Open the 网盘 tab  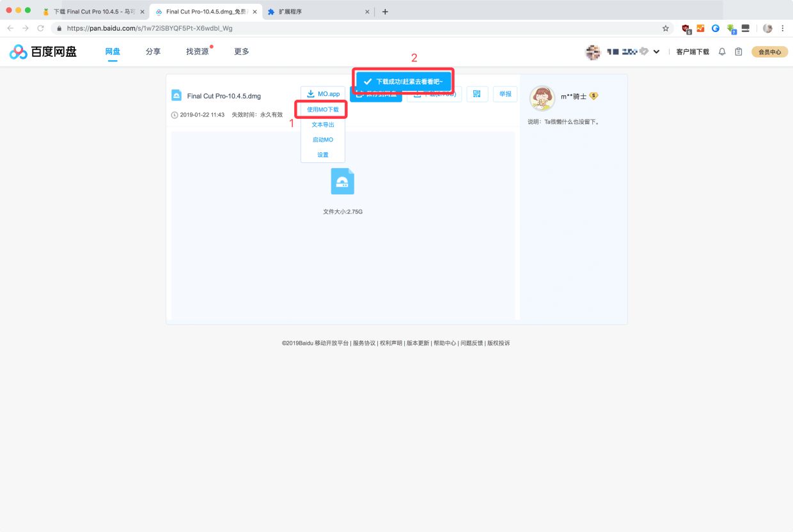point(113,52)
